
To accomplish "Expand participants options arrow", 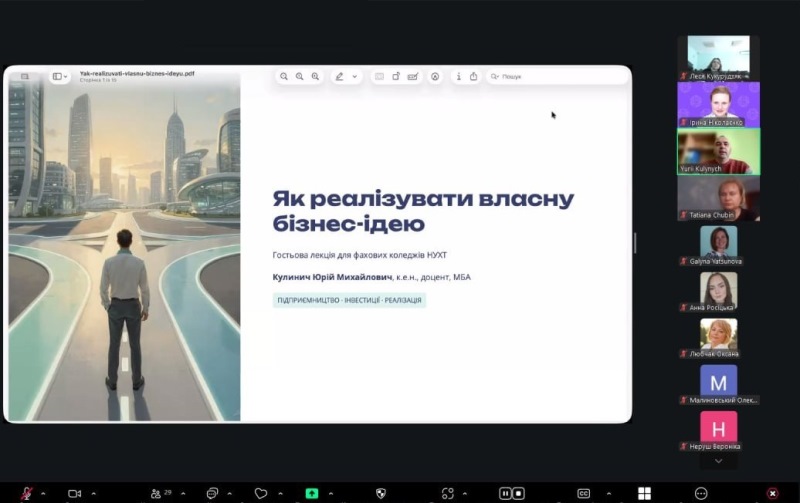I will (x=183, y=493).
